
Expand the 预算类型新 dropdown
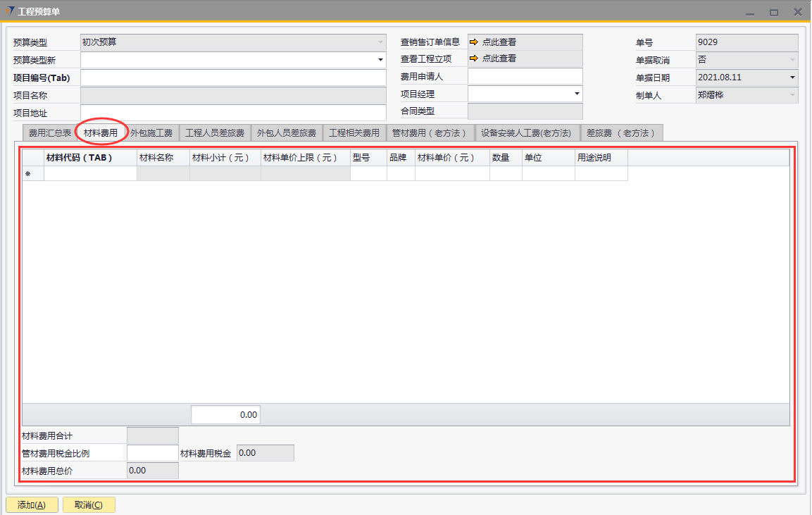[x=380, y=60]
